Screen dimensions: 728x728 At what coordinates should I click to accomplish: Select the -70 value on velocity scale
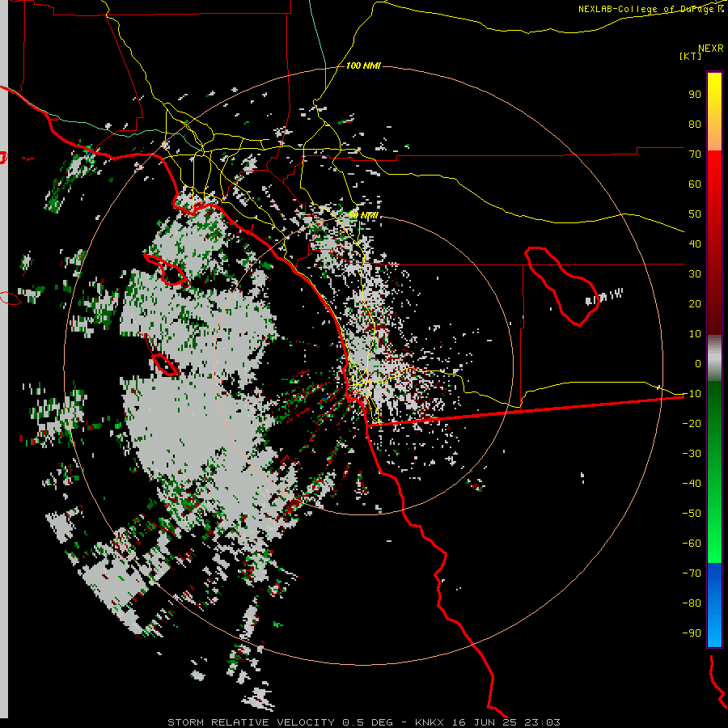pyautogui.click(x=692, y=574)
